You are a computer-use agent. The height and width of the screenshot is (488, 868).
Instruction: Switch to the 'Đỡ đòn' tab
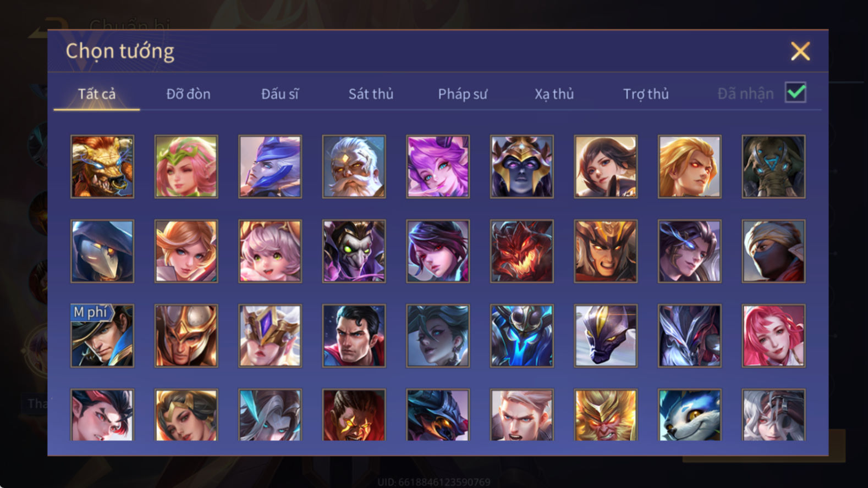pos(188,94)
